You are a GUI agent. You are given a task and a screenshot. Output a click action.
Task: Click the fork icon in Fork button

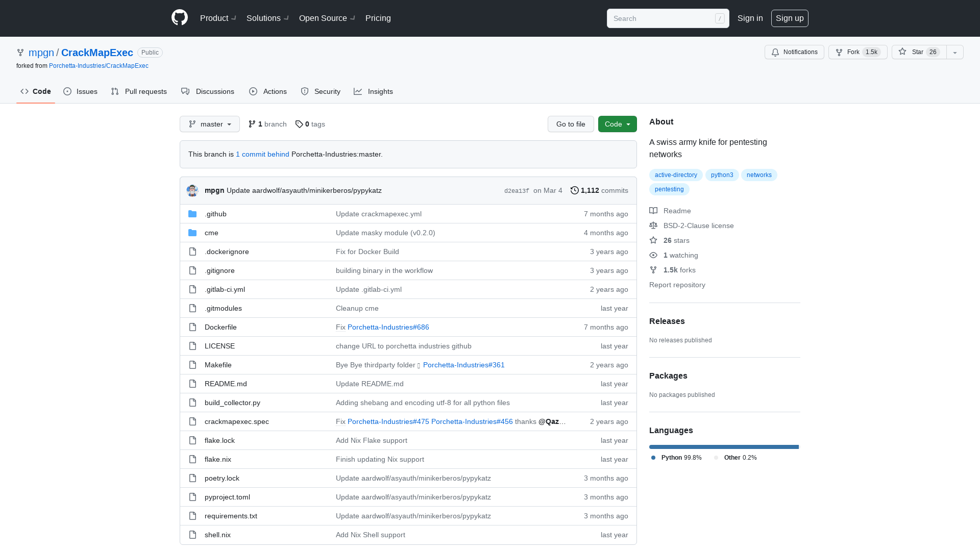(x=839, y=52)
